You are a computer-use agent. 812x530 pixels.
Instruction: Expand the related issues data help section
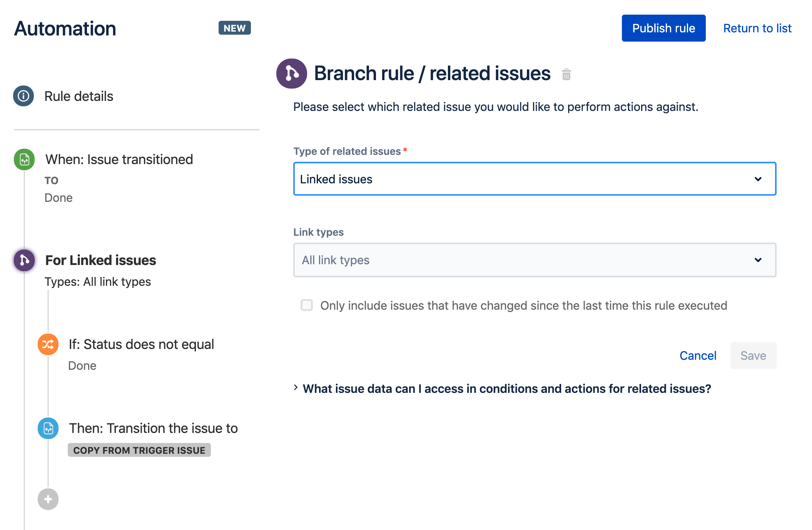[502, 389]
